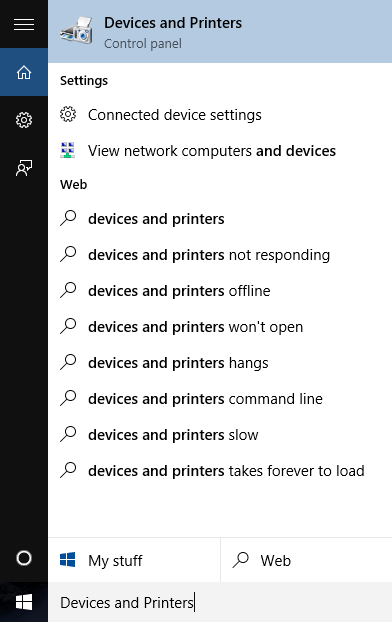Click the network computers icon
Viewport: 392px width, 622px height.
67,150
